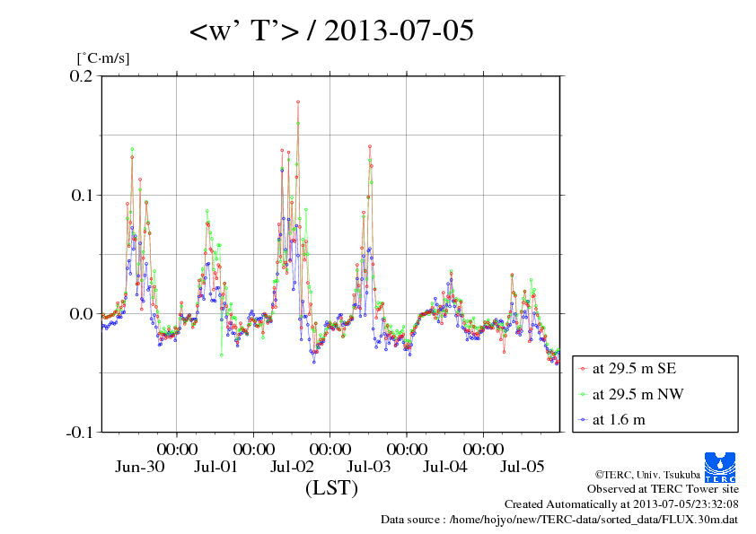Click the date label "Jul-04"
756x534 pixels.
point(445,467)
